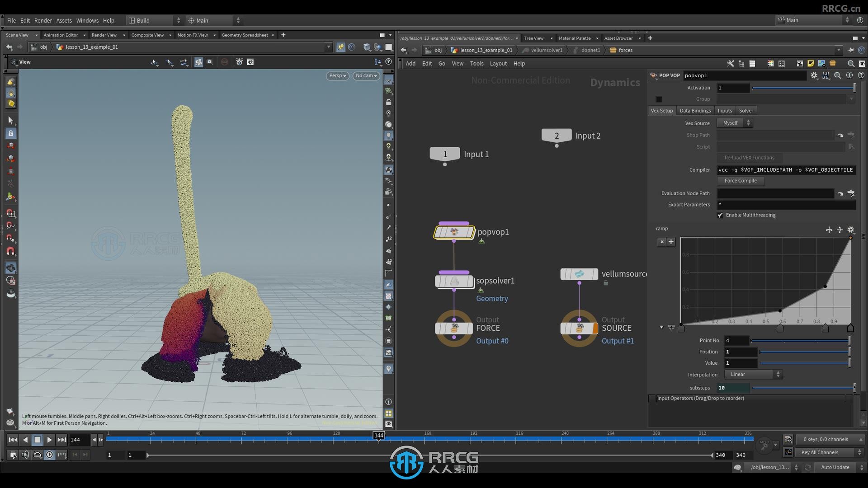Select the popvop1 node
Image resolution: width=868 pixels, height=488 pixels.
[x=454, y=232]
